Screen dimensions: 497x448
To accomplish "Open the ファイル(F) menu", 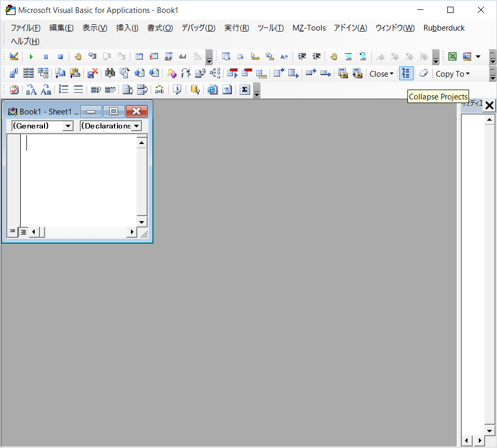I will [26, 28].
